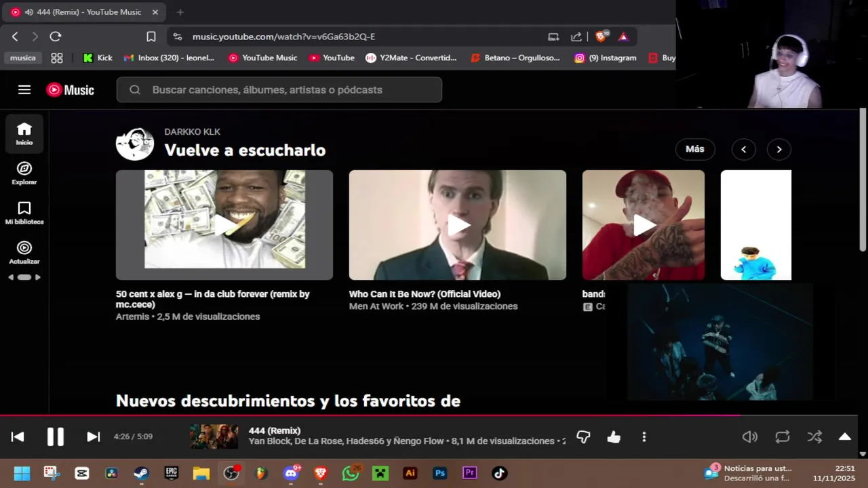The width and height of the screenshot is (868, 488).
Task: Pause the current song
Action: 56,437
